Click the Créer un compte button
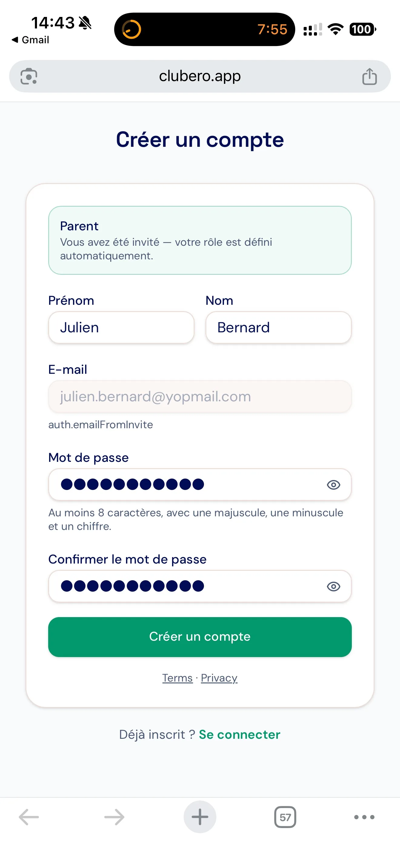Viewport: 400px width, 868px height. [x=200, y=637]
